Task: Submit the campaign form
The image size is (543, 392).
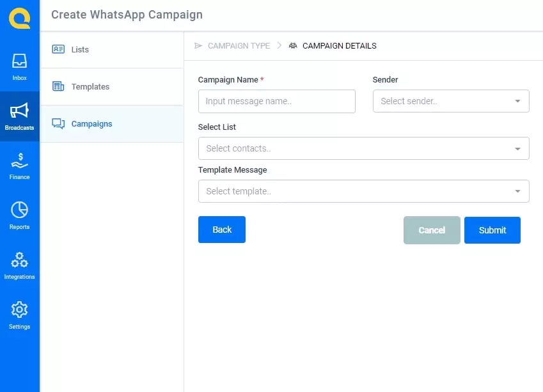Action: pyautogui.click(x=492, y=230)
